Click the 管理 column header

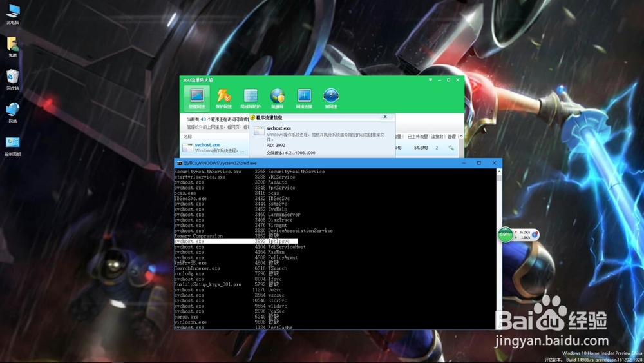click(x=451, y=136)
